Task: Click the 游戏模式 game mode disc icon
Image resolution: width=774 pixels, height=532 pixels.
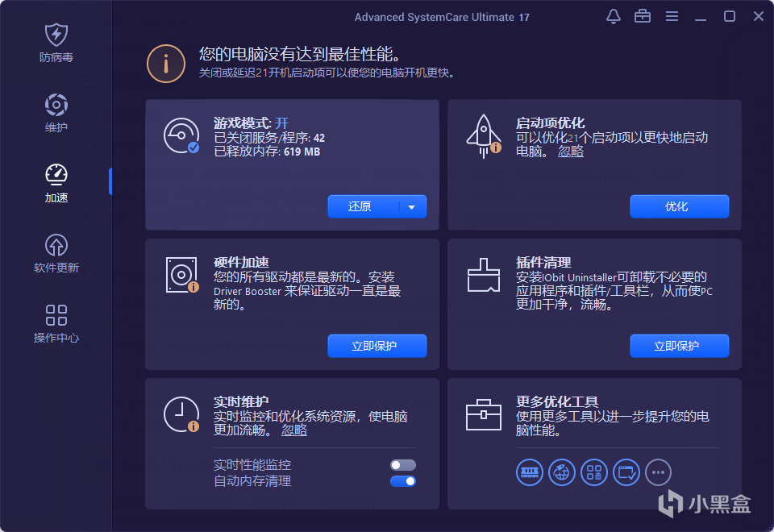Action: pos(181,135)
